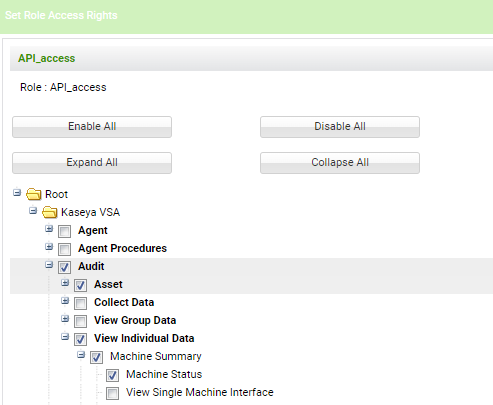Image resolution: width=493 pixels, height=405 pixels.
Task: Expand the Agent node
Action: pos(49,229)
